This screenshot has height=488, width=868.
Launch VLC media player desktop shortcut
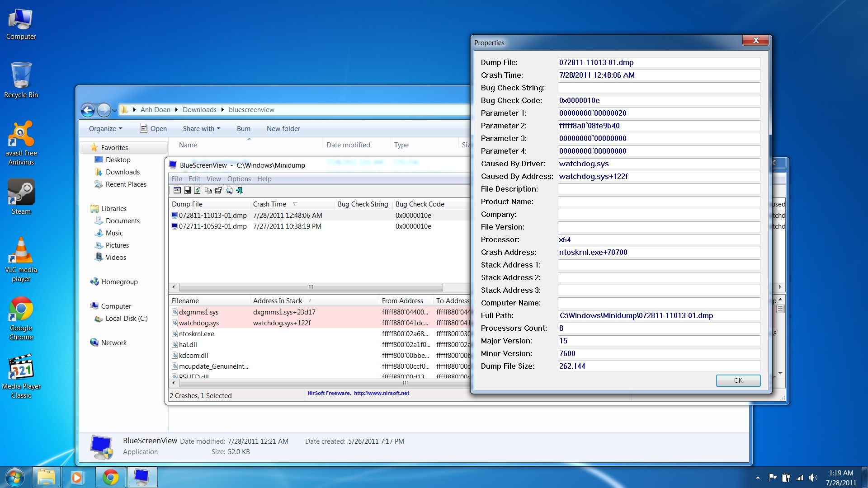[x=21, y=260]
